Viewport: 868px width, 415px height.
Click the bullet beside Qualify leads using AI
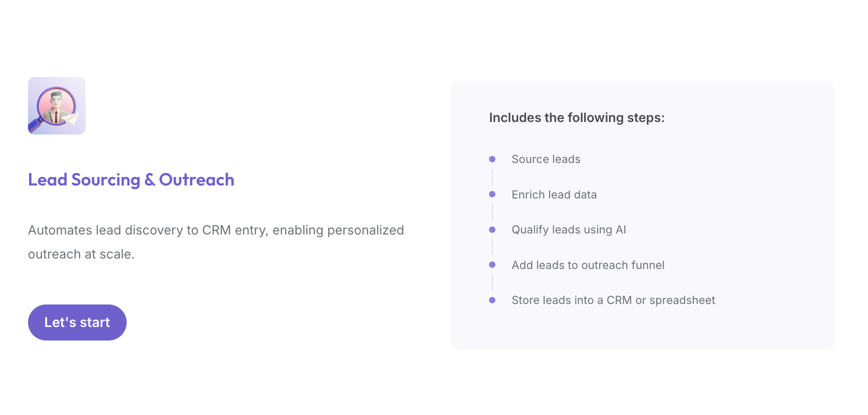[492, 229]
